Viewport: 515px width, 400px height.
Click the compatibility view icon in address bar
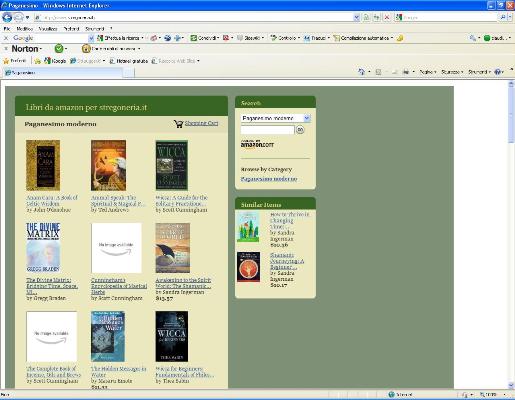click(366, 17)
